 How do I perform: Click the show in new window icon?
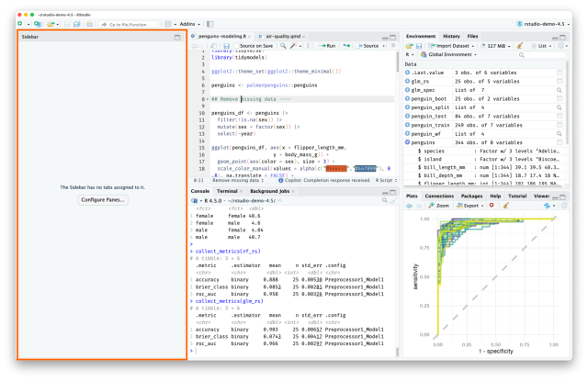213,46
